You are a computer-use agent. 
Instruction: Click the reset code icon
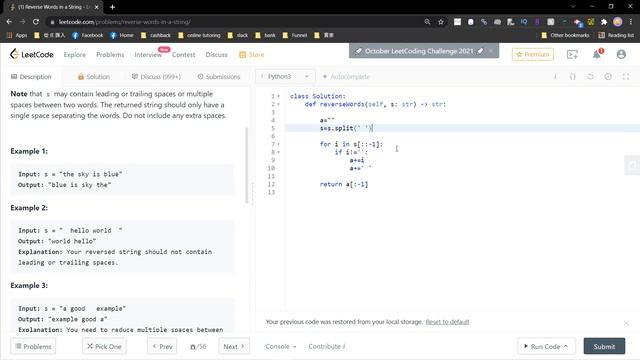click(x=590, y=77)
